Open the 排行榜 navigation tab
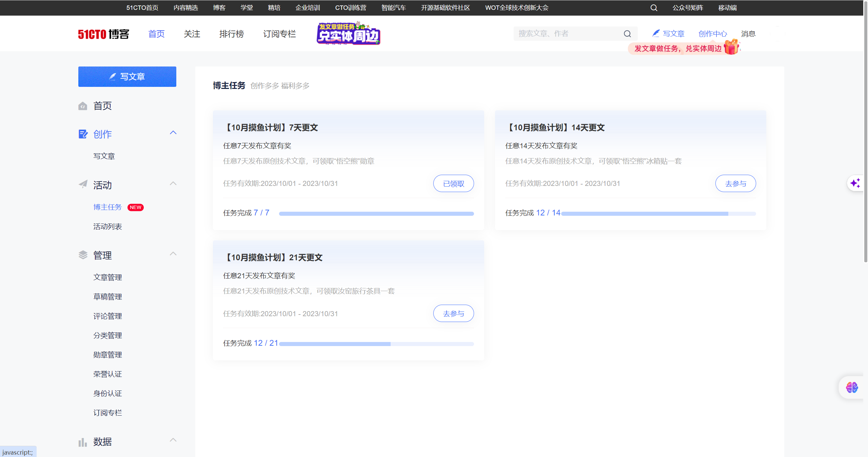Viewport: 868px width, 457px height. [x=231, y=34]
